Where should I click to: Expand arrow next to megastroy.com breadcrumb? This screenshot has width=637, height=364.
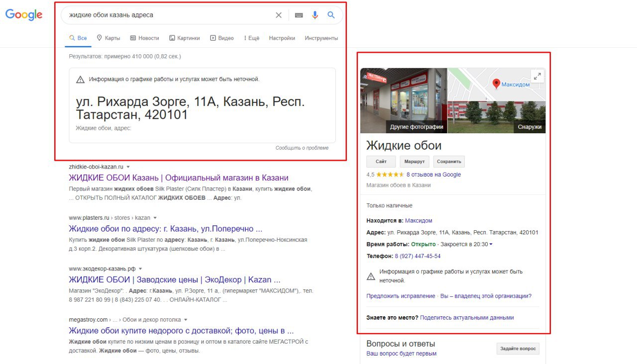[185, 320]
